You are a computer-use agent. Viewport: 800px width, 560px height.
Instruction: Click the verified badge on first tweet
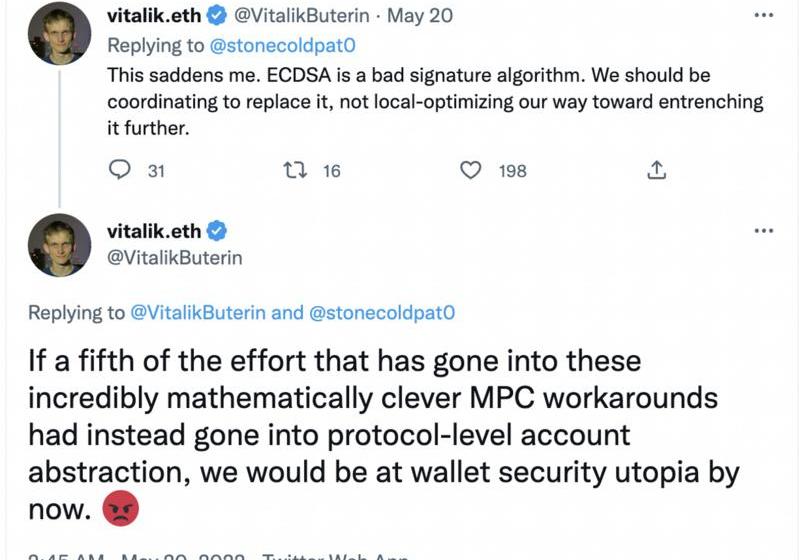(216, 16)
